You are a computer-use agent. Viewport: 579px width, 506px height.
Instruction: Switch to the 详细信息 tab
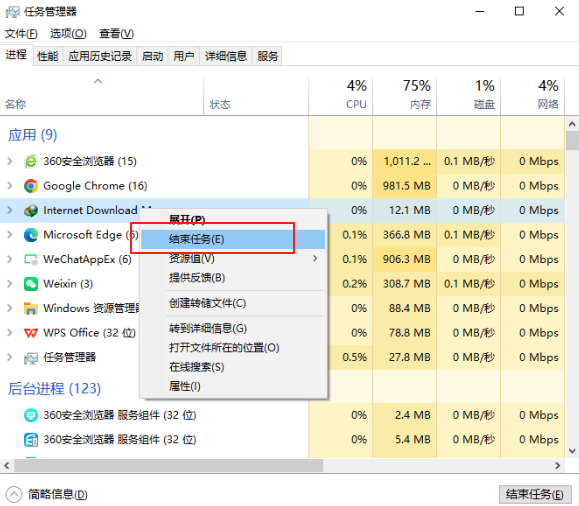(226, 56)
